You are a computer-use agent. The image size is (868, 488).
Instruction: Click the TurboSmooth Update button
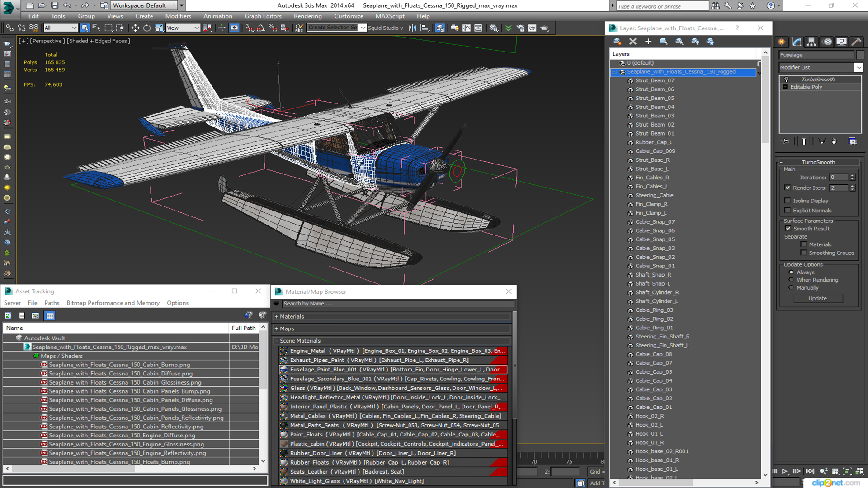[818, 299]
